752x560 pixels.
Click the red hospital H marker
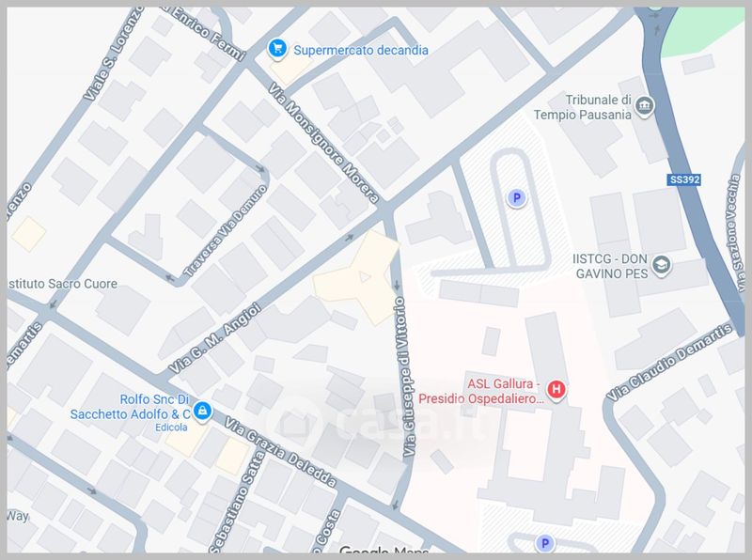point(556,389)
